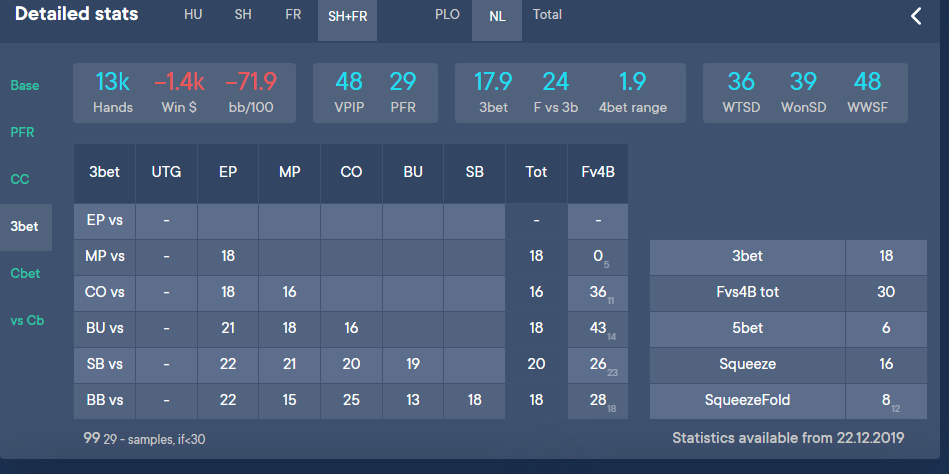Select the HU table size filter
949x474 pixels.
click(193, 15)
